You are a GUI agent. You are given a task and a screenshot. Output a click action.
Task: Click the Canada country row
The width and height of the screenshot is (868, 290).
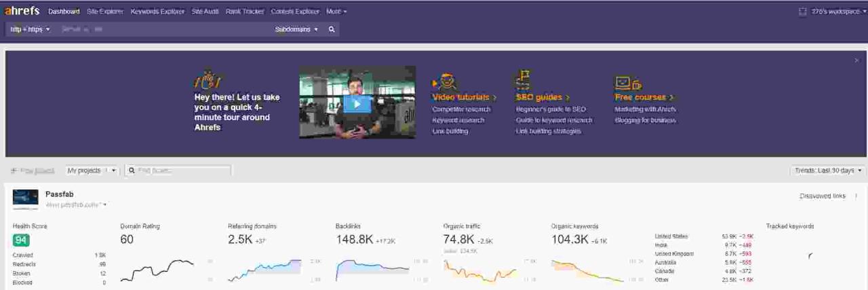coord(705,271)
